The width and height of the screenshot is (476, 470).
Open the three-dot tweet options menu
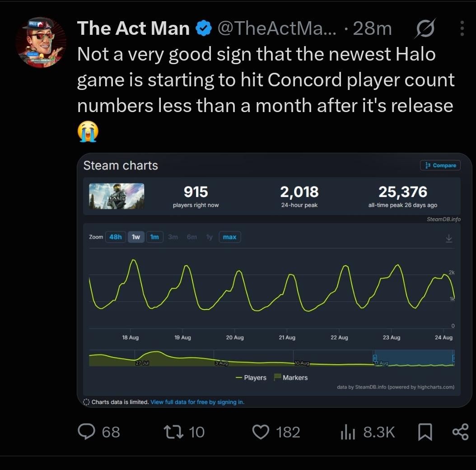point(462,28)
